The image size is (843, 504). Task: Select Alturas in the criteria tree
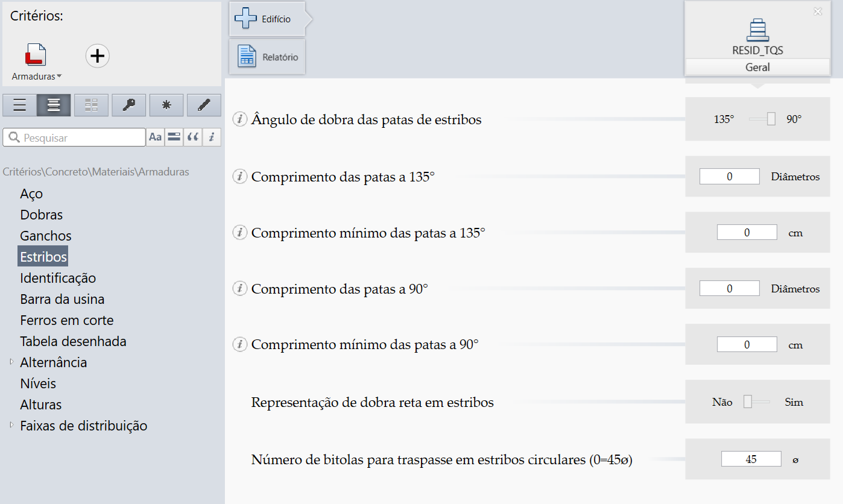point(41,405)
